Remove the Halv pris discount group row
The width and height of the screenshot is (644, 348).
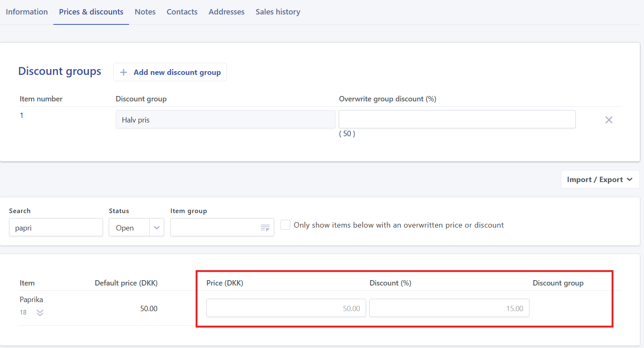[x=608, y=120]
